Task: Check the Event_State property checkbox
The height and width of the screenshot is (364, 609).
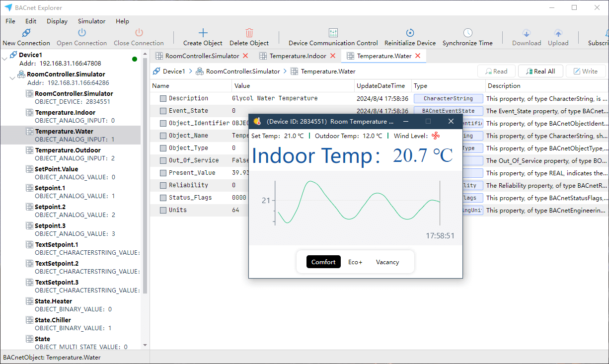Action: click(x=163, y=111)
